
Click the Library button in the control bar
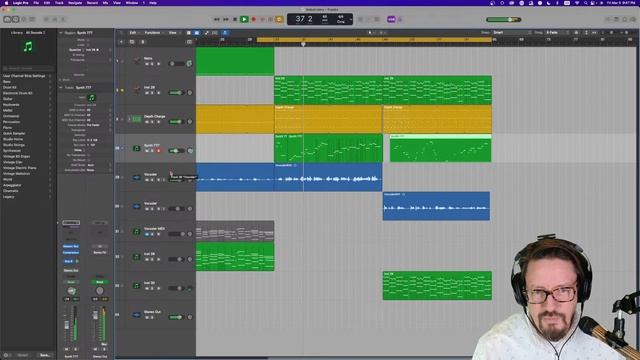(x=7, y=19)
